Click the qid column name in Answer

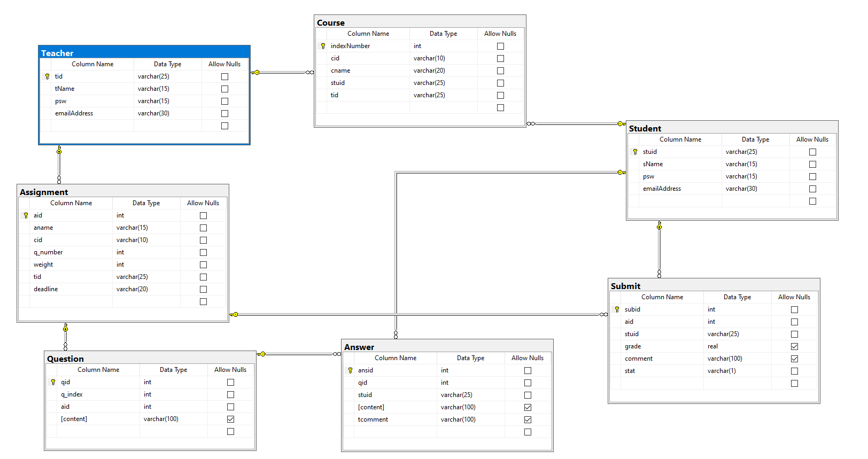point(362,383)
